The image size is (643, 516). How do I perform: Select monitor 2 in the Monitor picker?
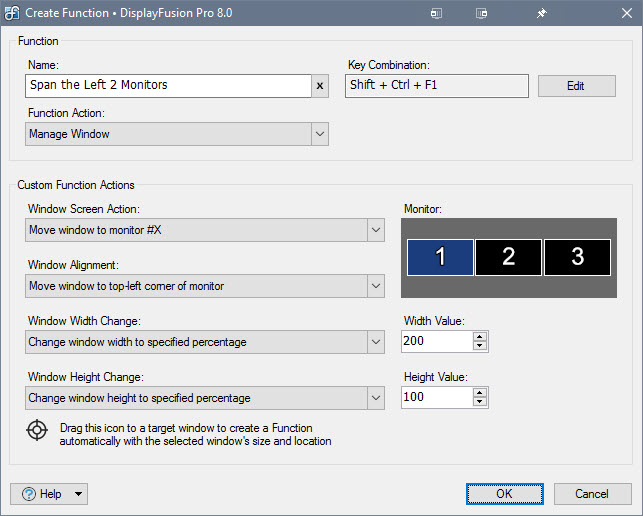pos(508,257)
